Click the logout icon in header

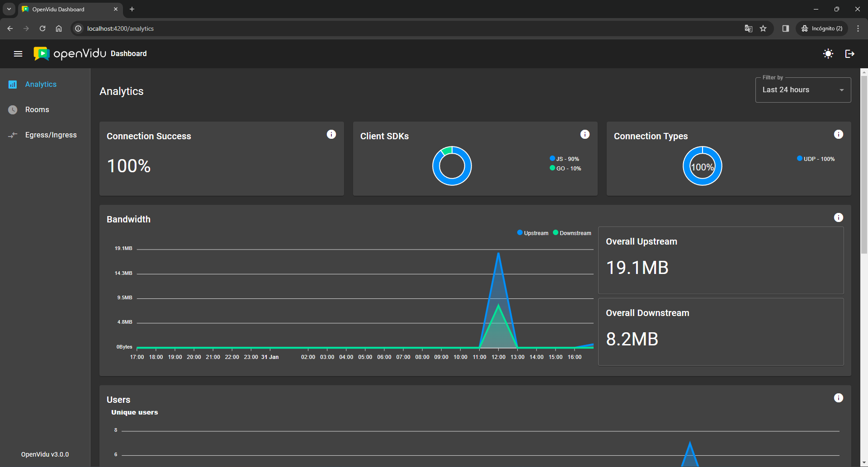coord(849,54)
